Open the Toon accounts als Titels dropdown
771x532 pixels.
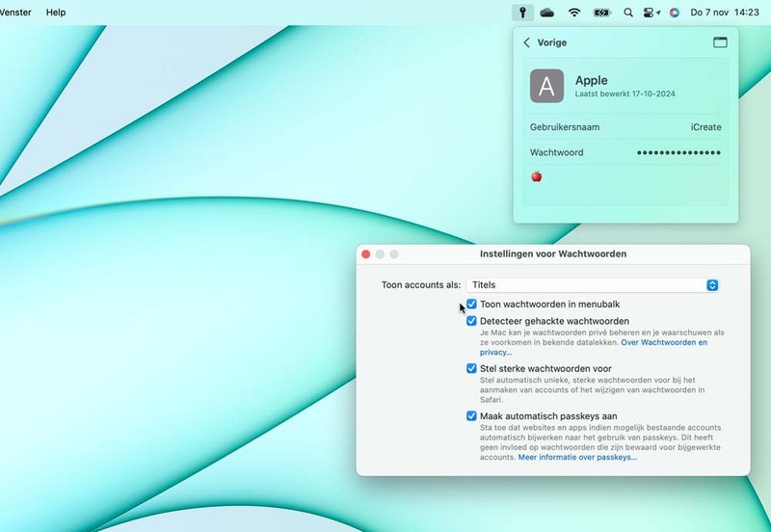(x=593, y=285)
